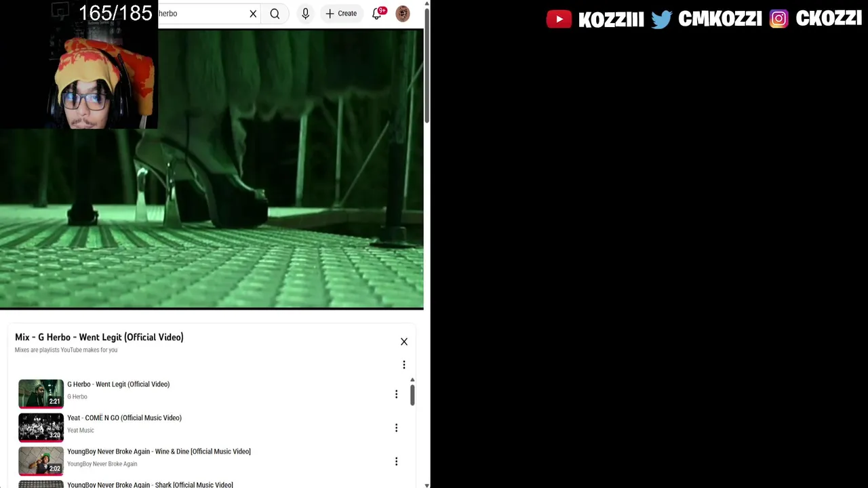Click the Twitter bird logo in overlay
The height and width of the screenshot is (488, 868).
tap(661, 19)
